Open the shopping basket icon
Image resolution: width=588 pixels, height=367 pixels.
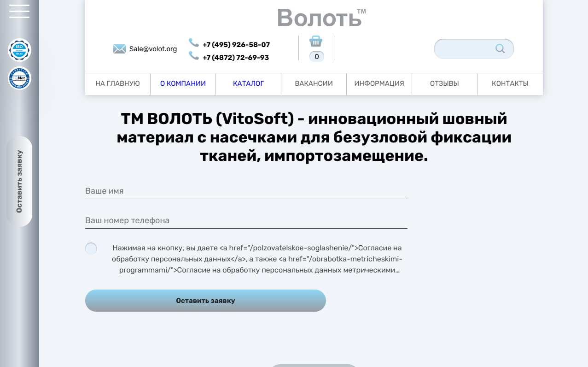point(316,41)
